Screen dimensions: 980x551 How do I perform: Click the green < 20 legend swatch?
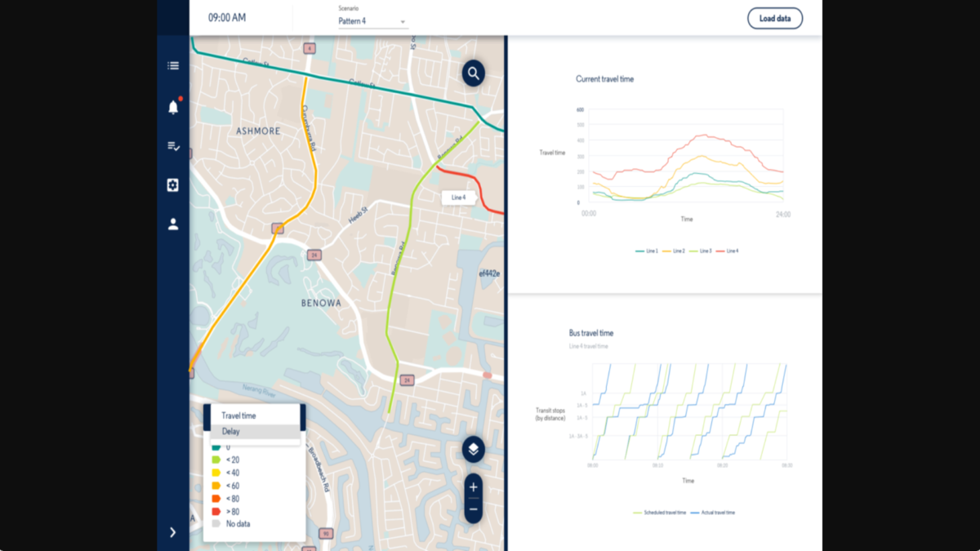point(216,460)
